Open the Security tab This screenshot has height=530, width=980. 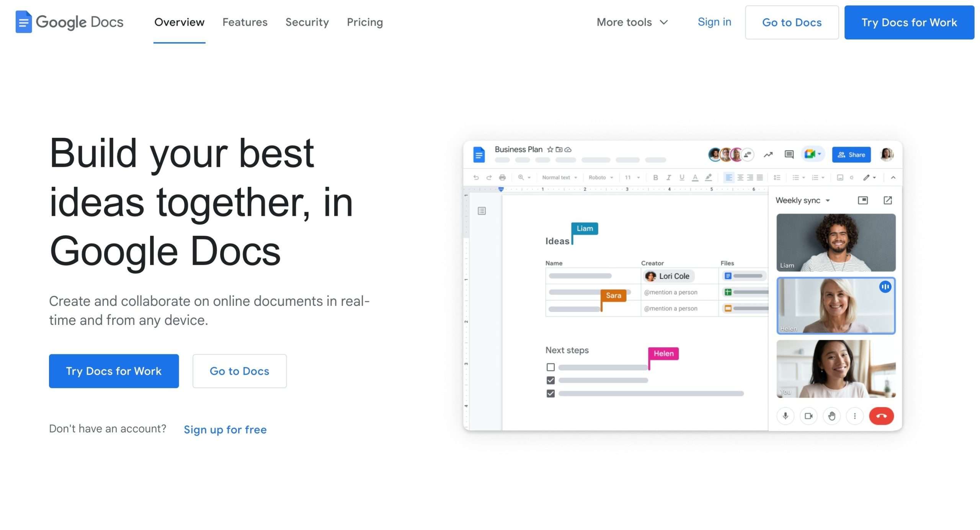coord(307,22)
